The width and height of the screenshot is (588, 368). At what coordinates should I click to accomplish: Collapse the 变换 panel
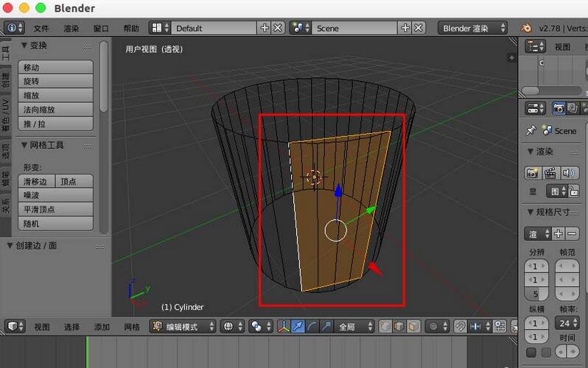coord(25,46)
